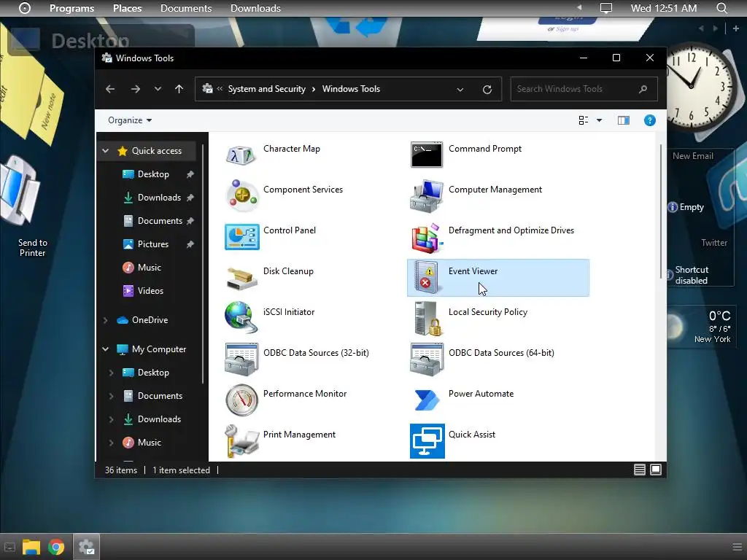Switch to large icons view in status bar
Screen dimensions: 747x560
click(x=656, y=470)
